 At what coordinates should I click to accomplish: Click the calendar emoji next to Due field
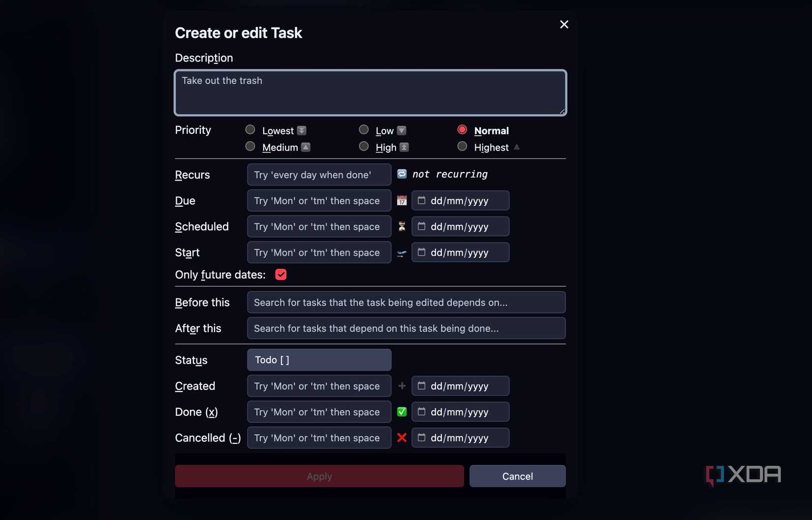(x=402, y=200)
